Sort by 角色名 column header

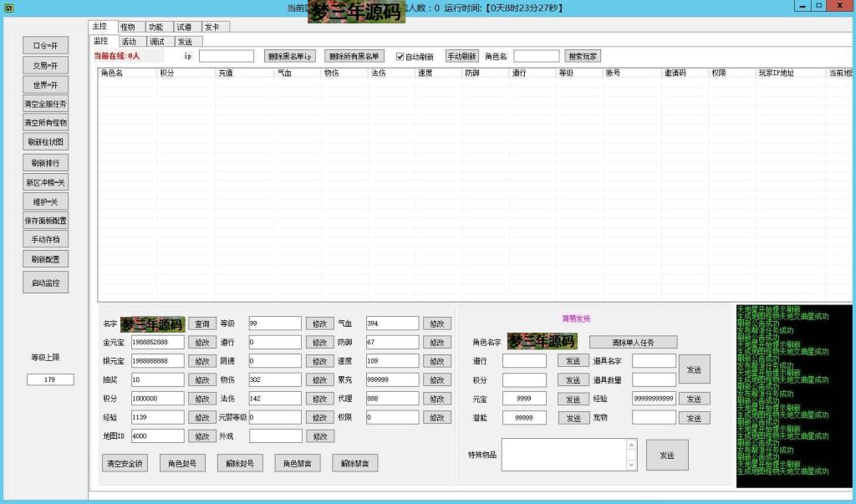tap(128, 73)
